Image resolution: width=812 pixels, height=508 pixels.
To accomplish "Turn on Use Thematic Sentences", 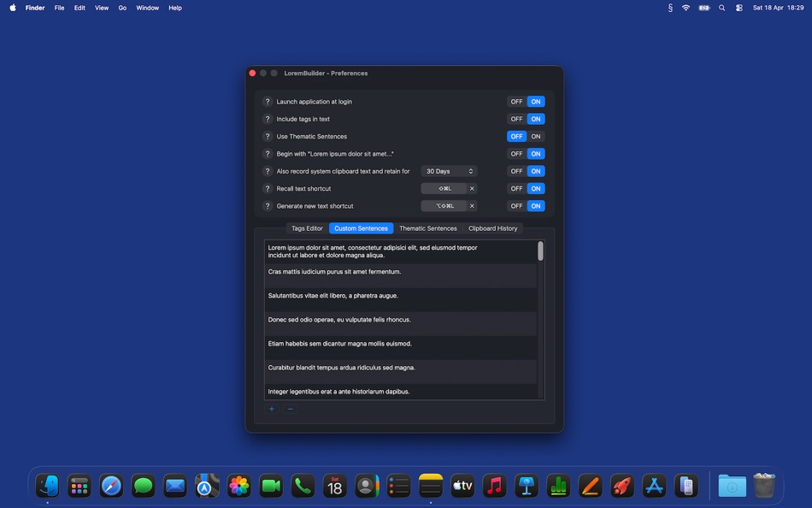I will (x=536, y=136).
